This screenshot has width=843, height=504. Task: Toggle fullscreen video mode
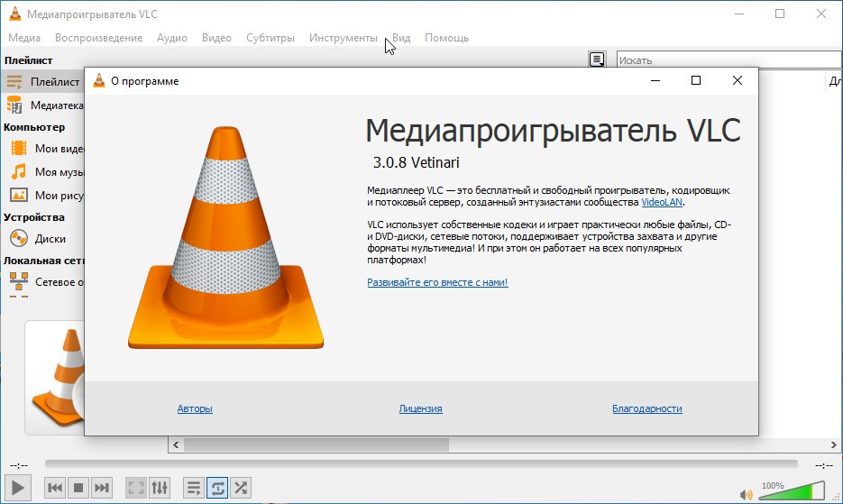click(136, 488)
